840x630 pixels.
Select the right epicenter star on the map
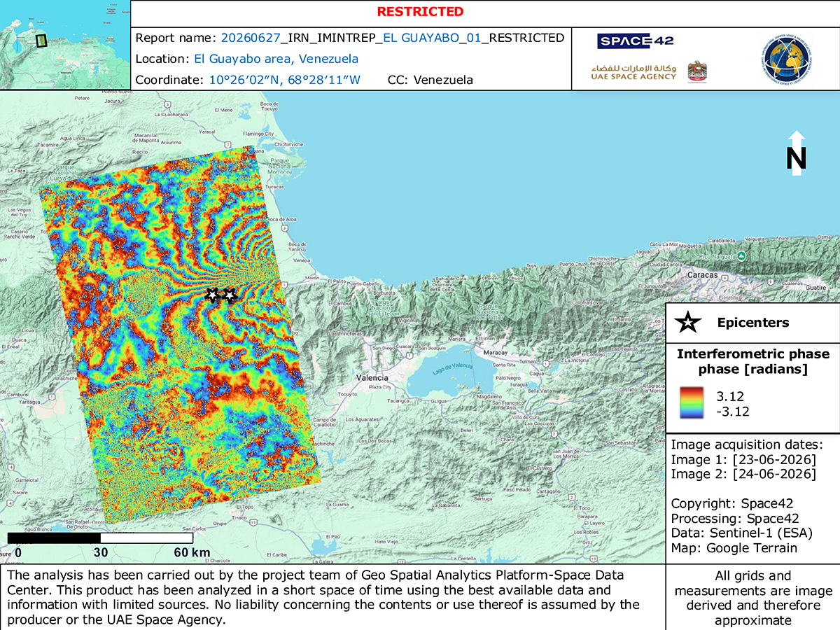point(228,295)
